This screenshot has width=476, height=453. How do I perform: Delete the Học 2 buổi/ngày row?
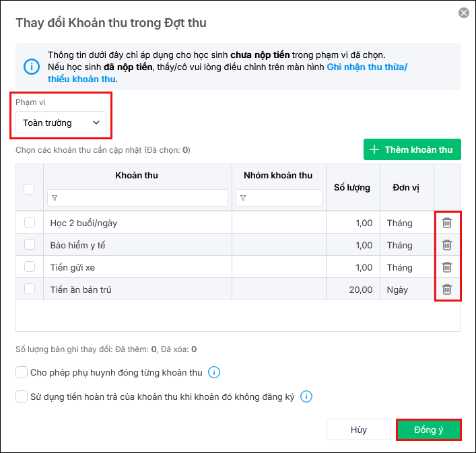click(446, 223)
